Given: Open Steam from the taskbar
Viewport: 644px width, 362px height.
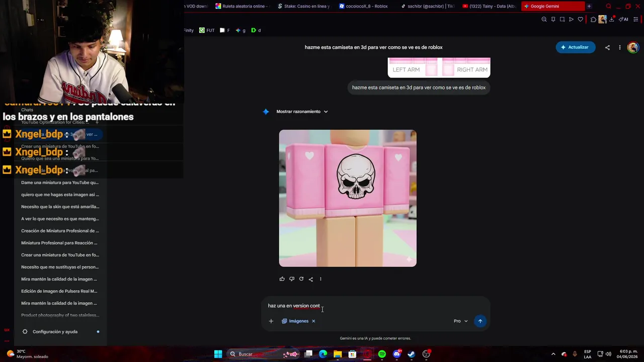Looking at the screenshot, I should coord(412,354).
